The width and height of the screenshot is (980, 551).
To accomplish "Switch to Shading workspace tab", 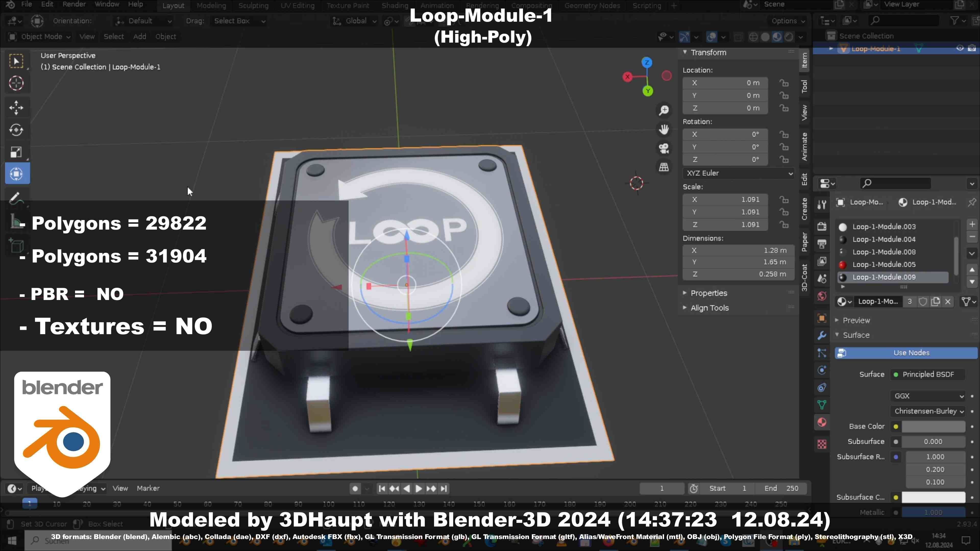I will pos(395,6).
